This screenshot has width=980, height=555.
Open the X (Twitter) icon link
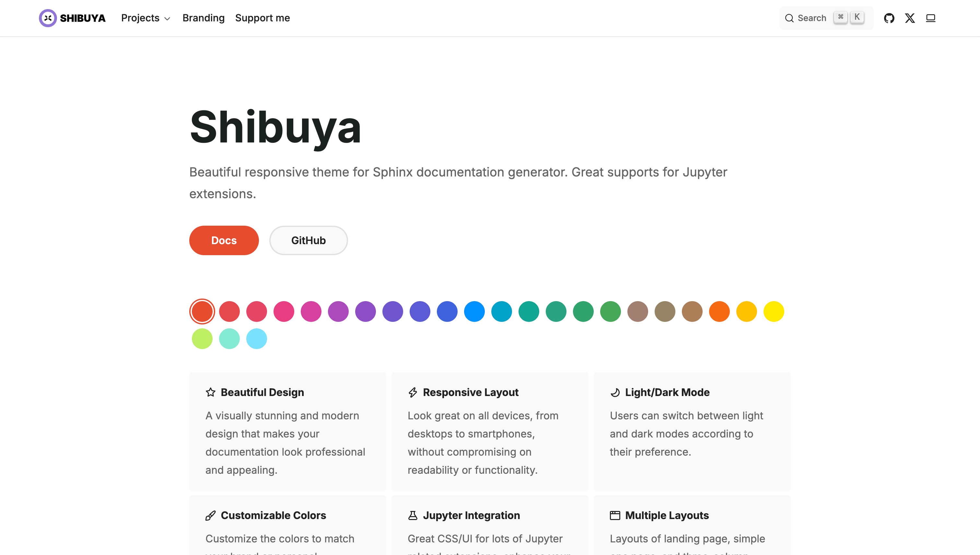pyautogui.click(x=910, y=18)
